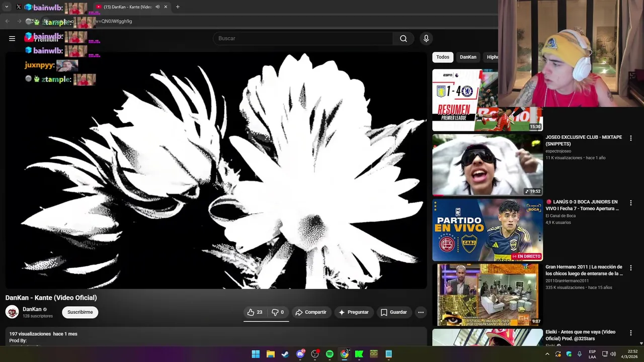Open Spotify from the taskbar
The height and width of the screenshot is (362, 644).
tap(330, 354)
